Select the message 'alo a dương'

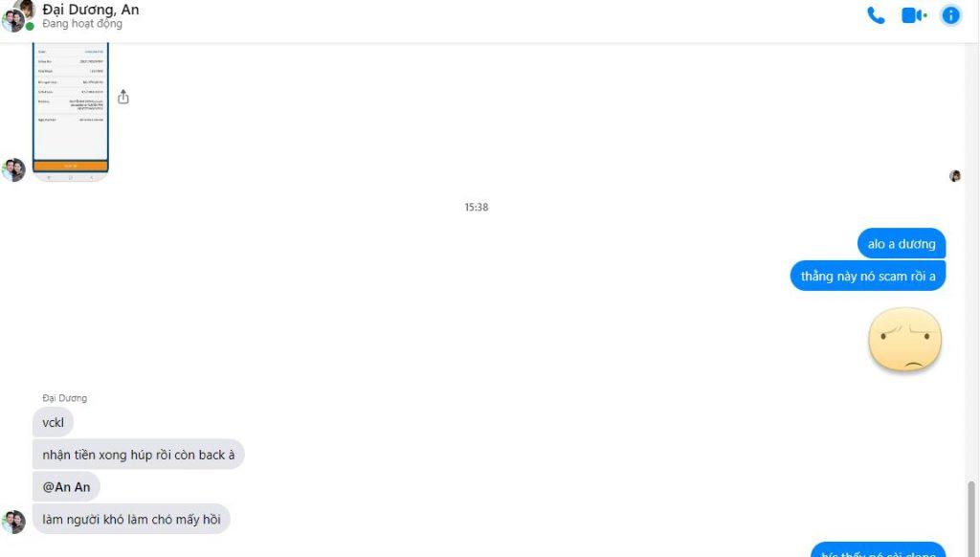coord(902,244)
